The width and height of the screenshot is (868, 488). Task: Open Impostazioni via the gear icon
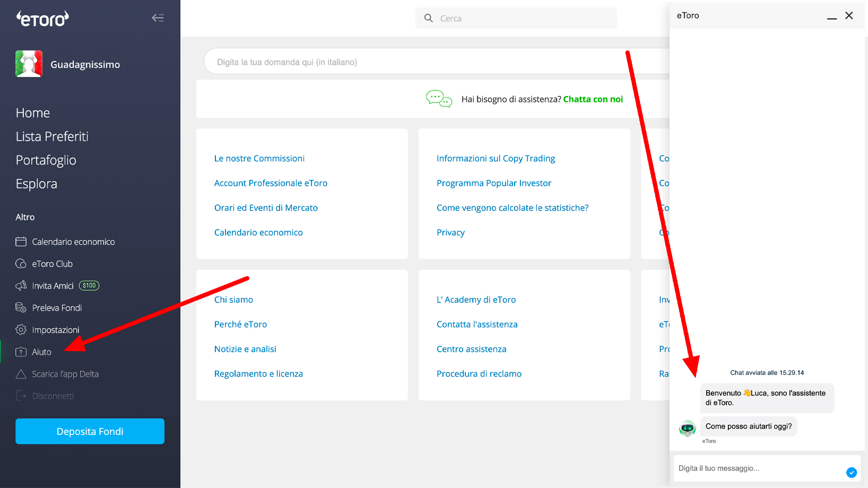[21, 330]
